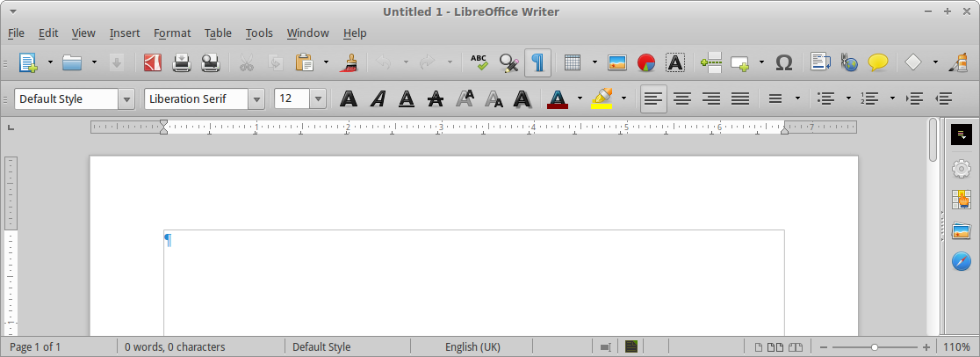
Task: Open the Format menu
Action: 172,33
